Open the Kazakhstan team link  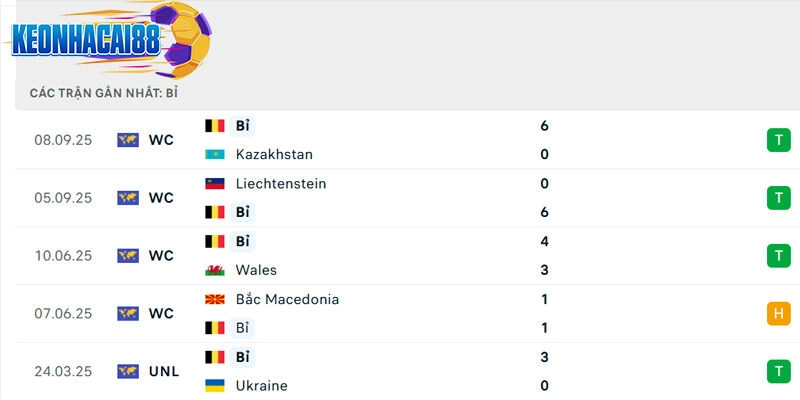pos(274,155)
